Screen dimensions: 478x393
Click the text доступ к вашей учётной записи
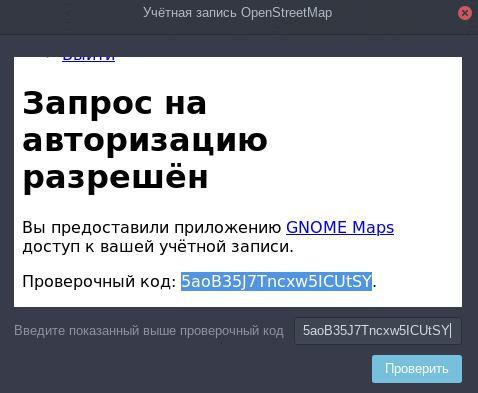[158, 247]
